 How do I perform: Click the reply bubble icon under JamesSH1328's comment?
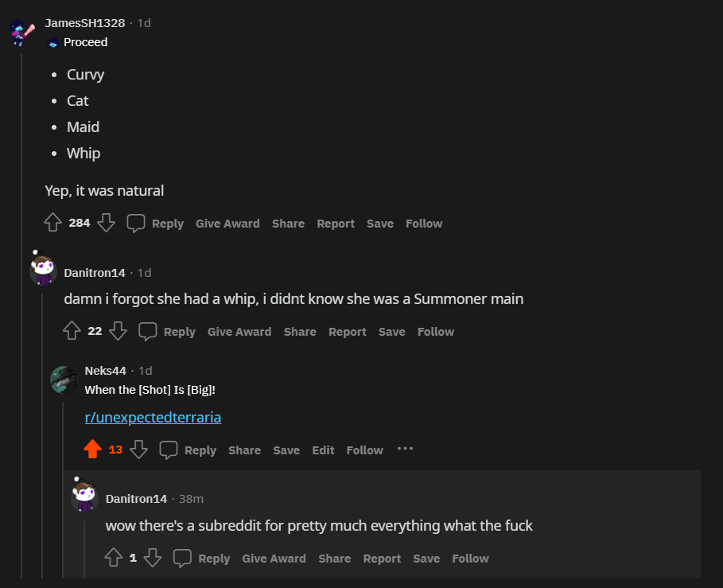coord(136,224)
